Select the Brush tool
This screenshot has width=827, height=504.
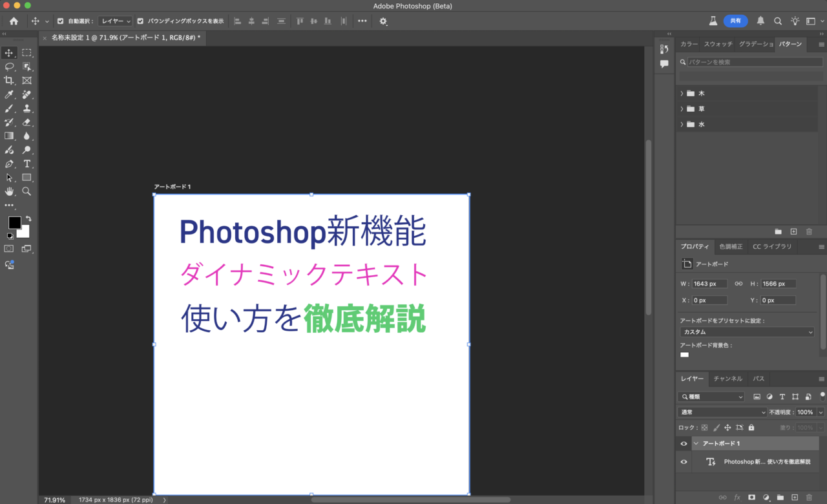[9, 109]
